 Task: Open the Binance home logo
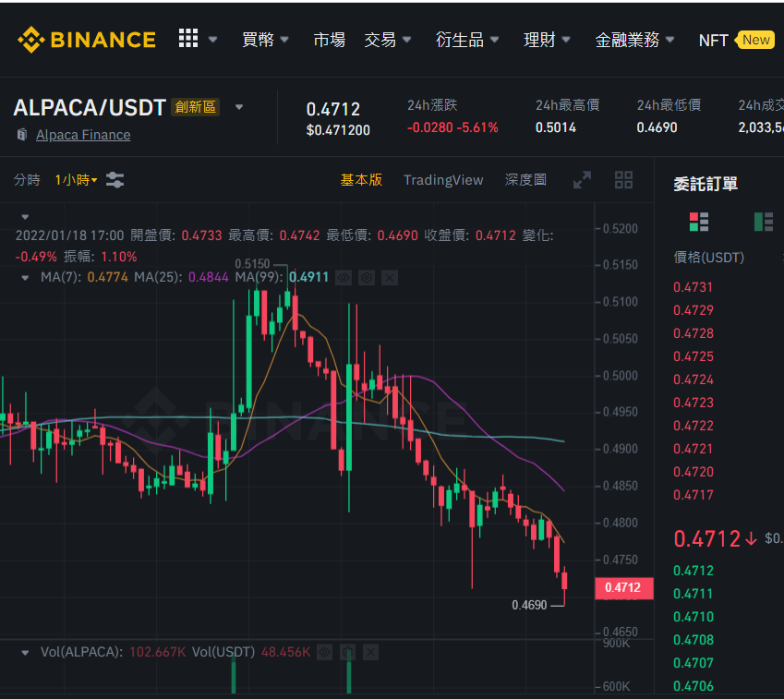click(x=87, y=40)
